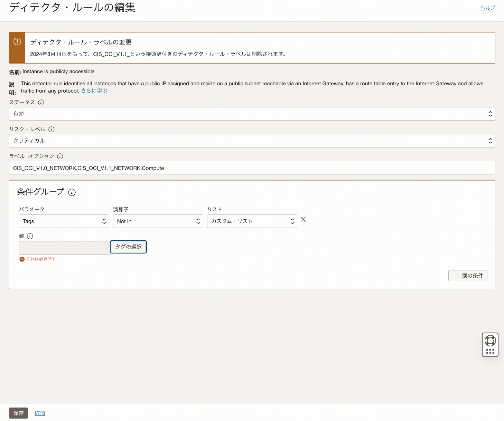Open the floating support widget icon
This screenshot has height=421, width=504.
[x=490, y=344]
